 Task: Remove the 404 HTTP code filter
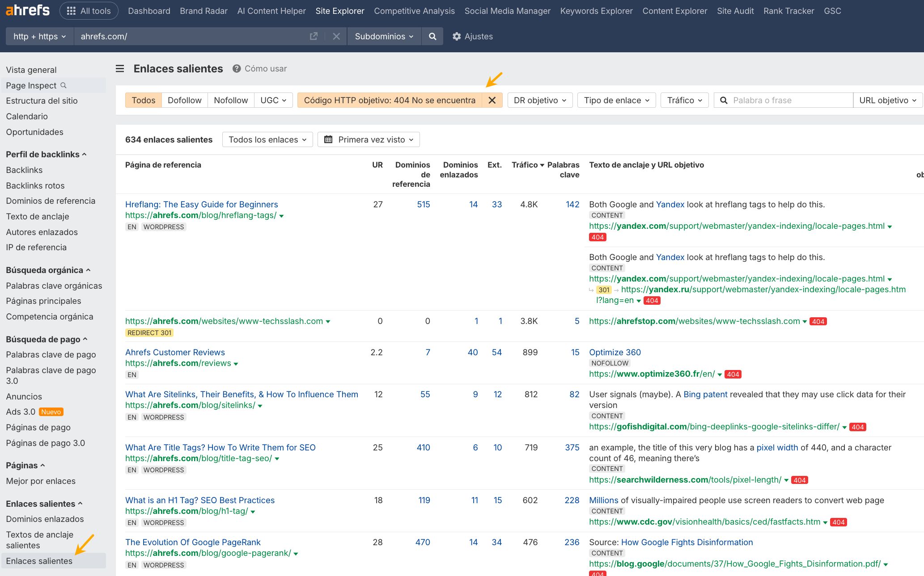[x=492, y=101]
